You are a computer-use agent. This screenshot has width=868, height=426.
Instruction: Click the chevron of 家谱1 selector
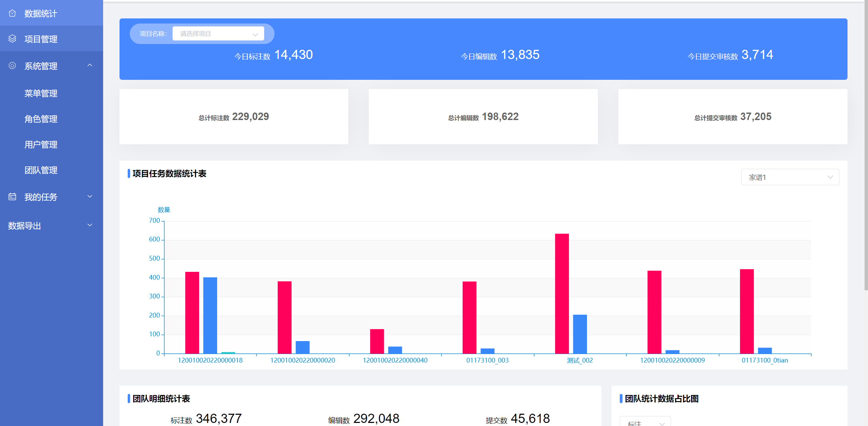click(x=830, y=177)
